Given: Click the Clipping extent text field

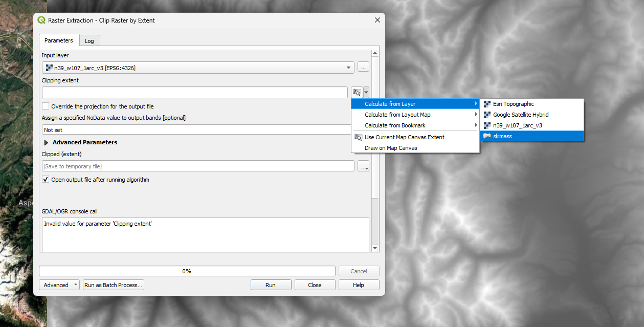Looking at the screenshot, I should [x=194, y=93].
